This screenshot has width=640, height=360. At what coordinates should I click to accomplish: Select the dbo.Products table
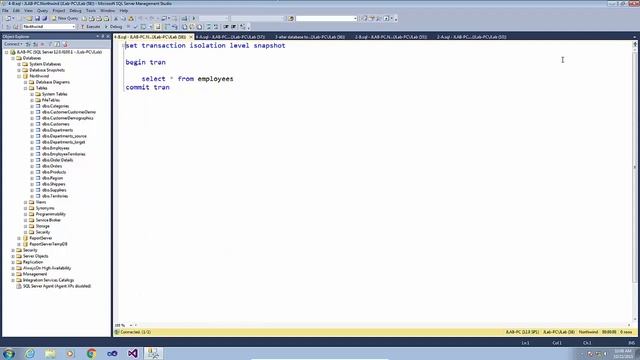54,172
